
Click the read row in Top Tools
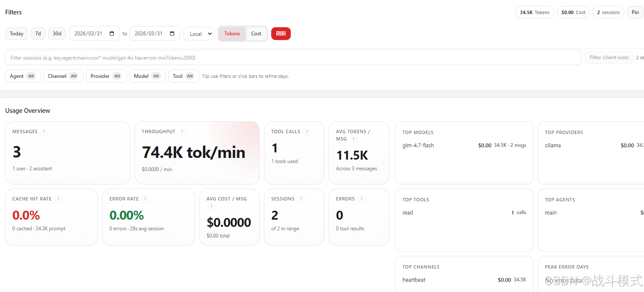[464, 213]
